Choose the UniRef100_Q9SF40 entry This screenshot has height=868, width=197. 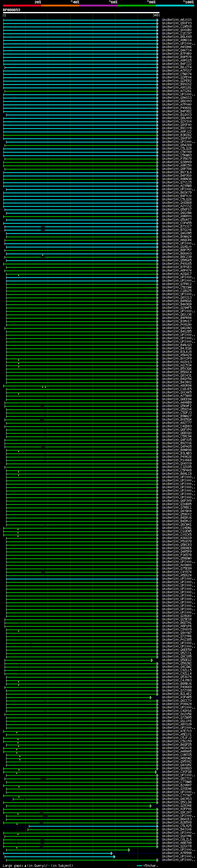177,125
